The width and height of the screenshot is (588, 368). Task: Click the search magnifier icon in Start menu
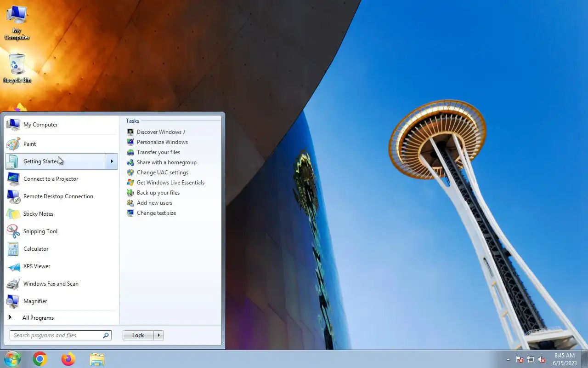point(106,335)
